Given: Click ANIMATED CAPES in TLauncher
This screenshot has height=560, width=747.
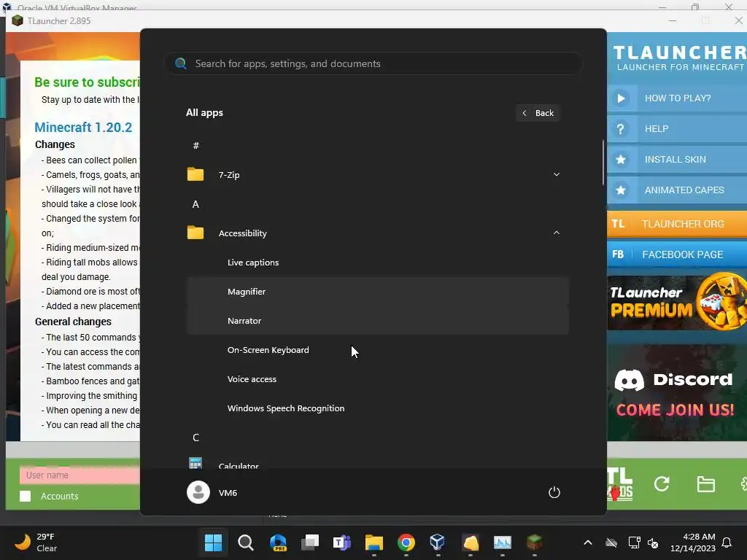Looking at the screenshot, I should tap(684, 190).
